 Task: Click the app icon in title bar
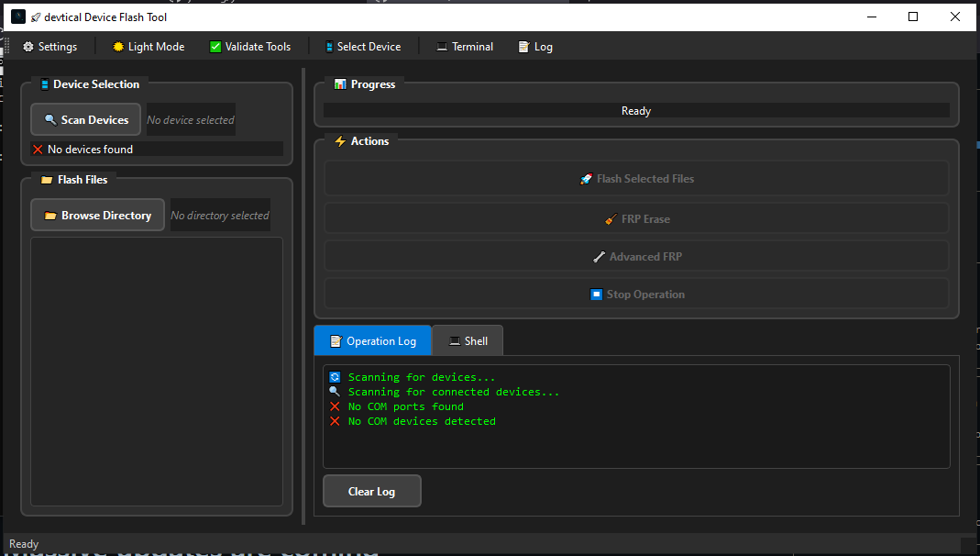[18, 17]
